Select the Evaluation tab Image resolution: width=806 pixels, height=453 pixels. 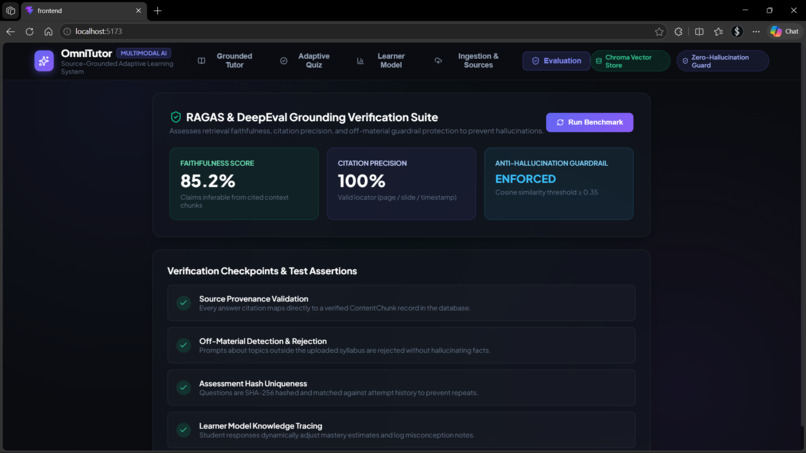[x=556, y=61]
